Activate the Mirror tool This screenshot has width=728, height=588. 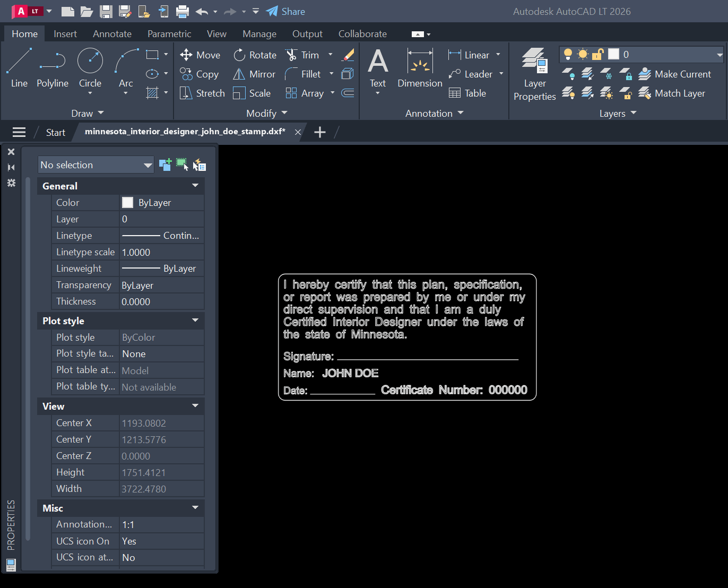pos(254,74)
